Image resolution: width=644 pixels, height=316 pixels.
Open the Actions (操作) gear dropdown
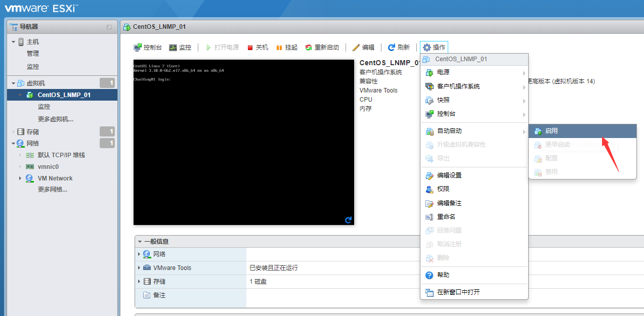(434, 48)
